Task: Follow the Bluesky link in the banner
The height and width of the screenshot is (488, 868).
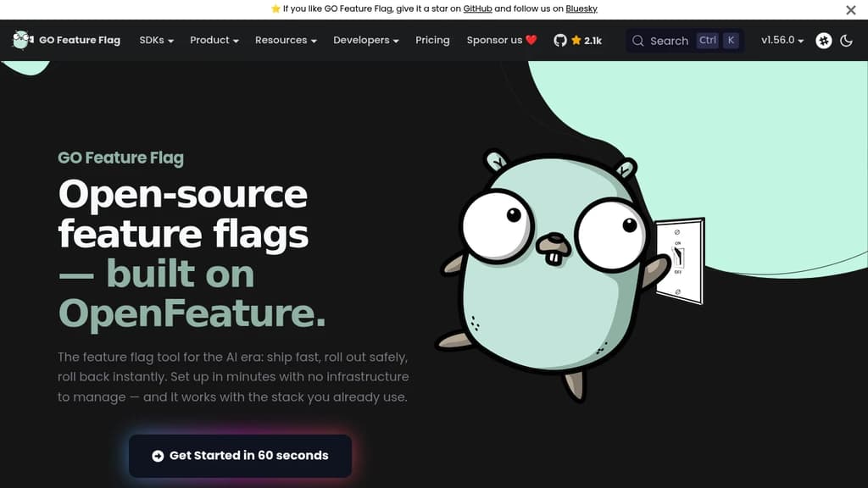Action: click(581, 8)
